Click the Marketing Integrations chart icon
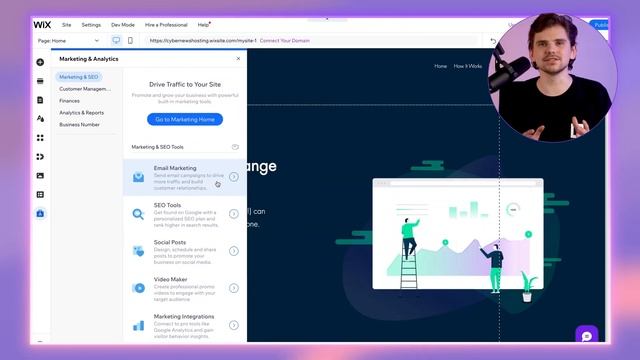 (138, 325)
